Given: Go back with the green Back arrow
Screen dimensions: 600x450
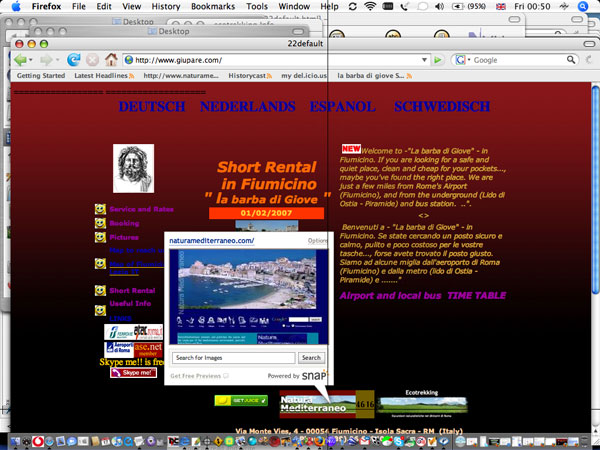Looking at the screenshot, I should pyautogui.click(x=20, y=60).
